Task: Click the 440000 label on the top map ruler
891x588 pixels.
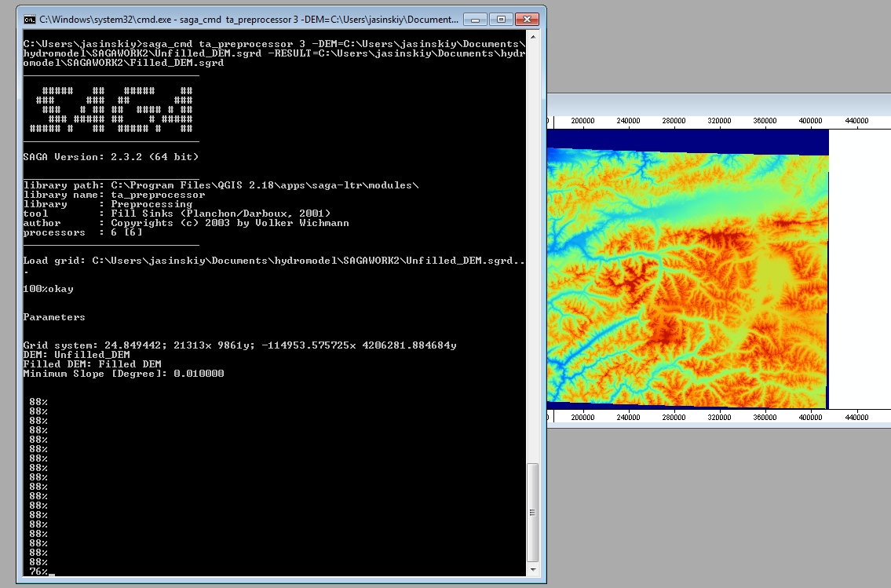Action: tap(857, 120)
